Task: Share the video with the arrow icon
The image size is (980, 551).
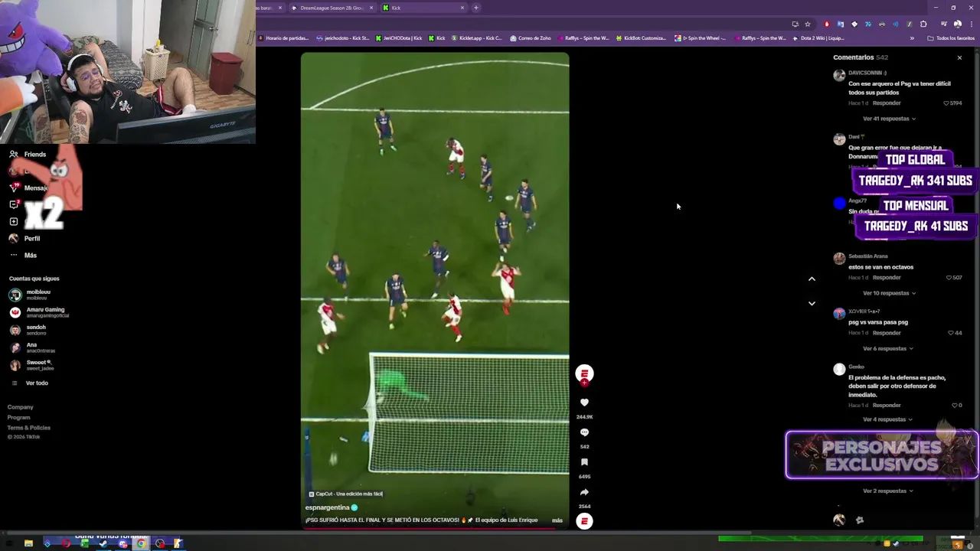Action: pyautogui.click(x=584, y=492)
